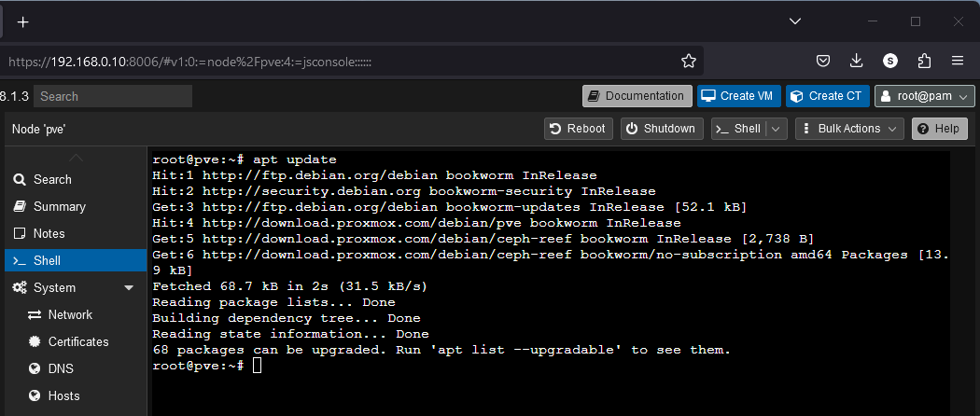The width and height of the screenshot is (980, 416).
Task: Open the browser downloads icon
Action: (856, 61)
